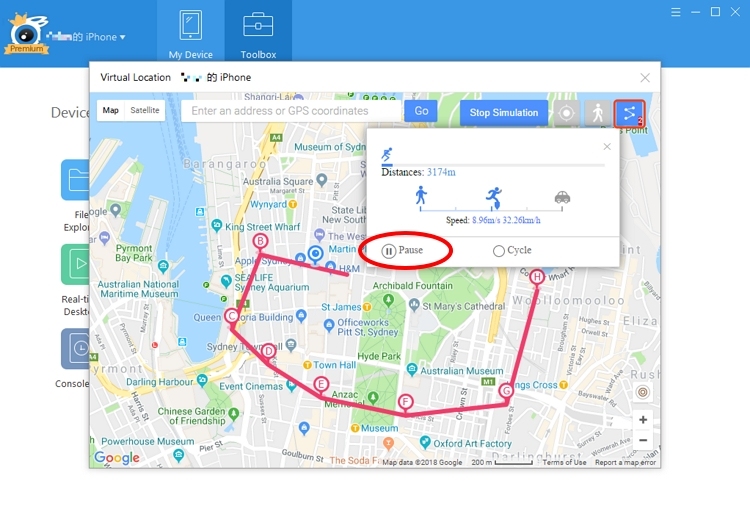Select the Pause radio option
This screenshot has height=528, width=750.
tap(389, 251)
